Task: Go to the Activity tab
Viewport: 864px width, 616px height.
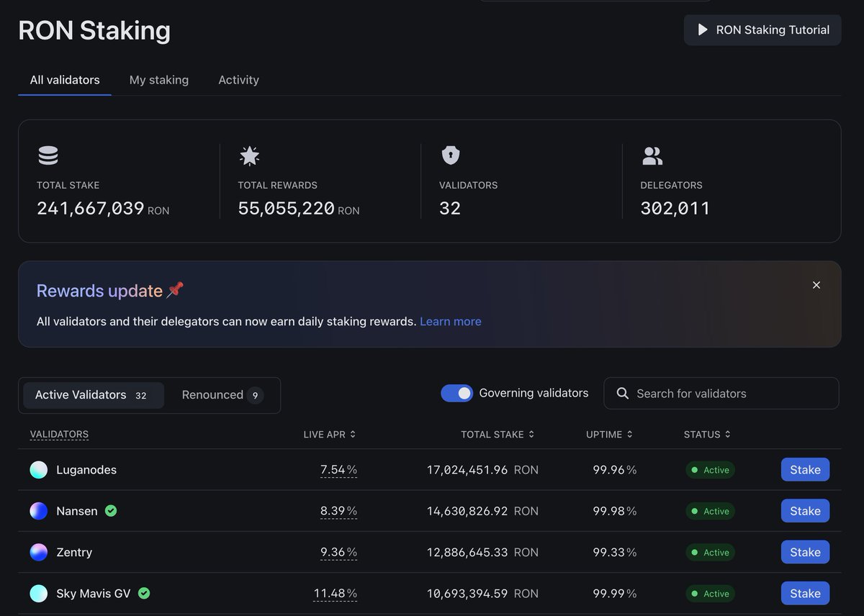Action: pyautogui.click(x=238, y=80)
